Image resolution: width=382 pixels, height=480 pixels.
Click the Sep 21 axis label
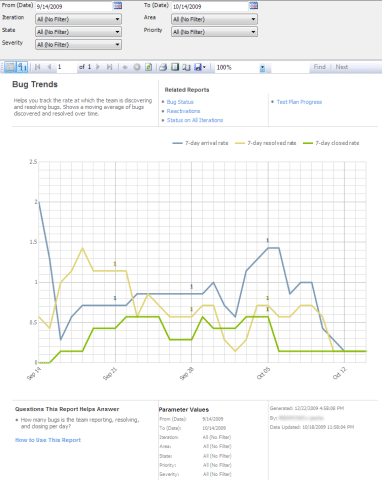pyautogui.click(x=110, y=373)
